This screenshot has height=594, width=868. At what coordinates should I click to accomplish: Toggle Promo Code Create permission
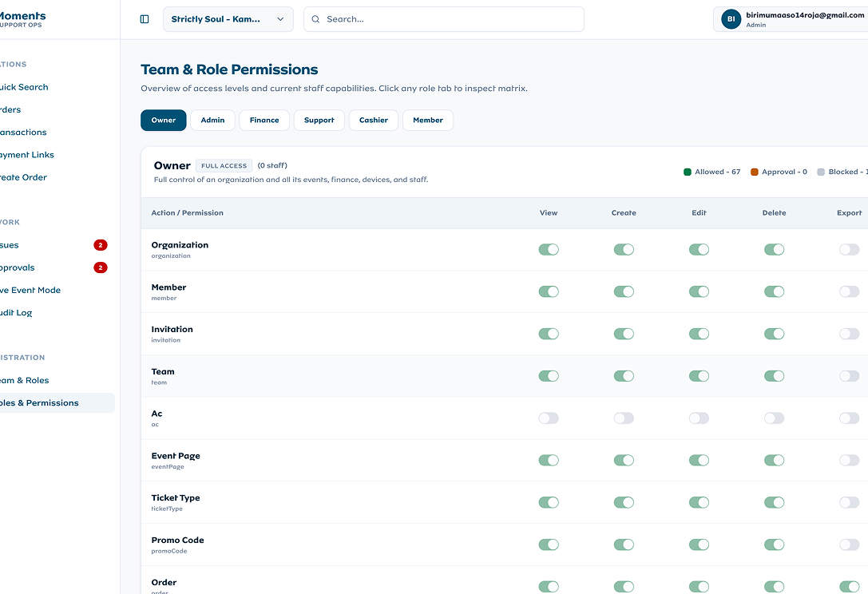tap(624, 544)
